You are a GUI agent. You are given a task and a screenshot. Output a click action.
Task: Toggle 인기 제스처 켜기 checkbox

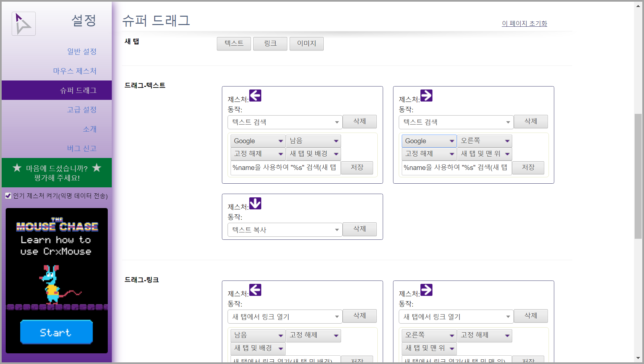(x=8, y=196)
